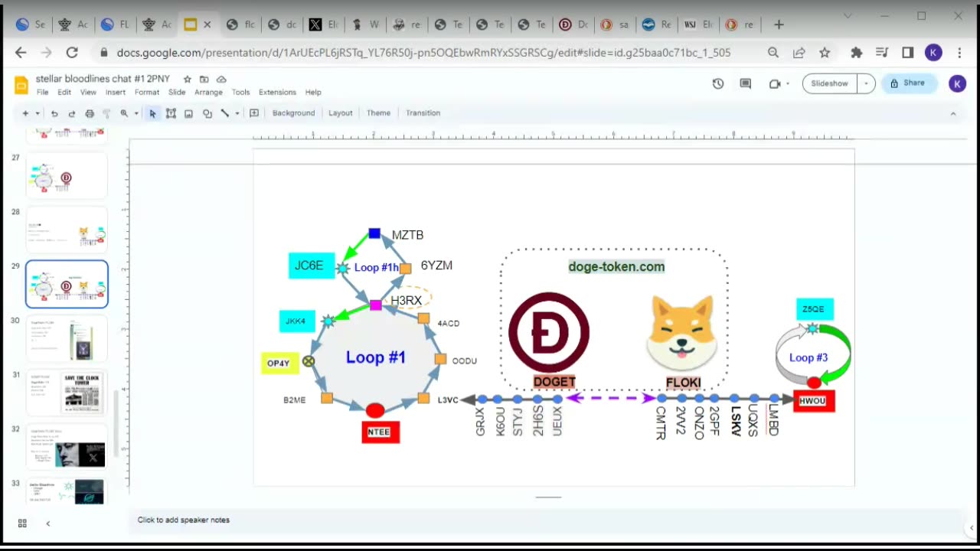Choose the Select arrow cursor tool
This screenshot has height=551, width=980.
(152, 113)
